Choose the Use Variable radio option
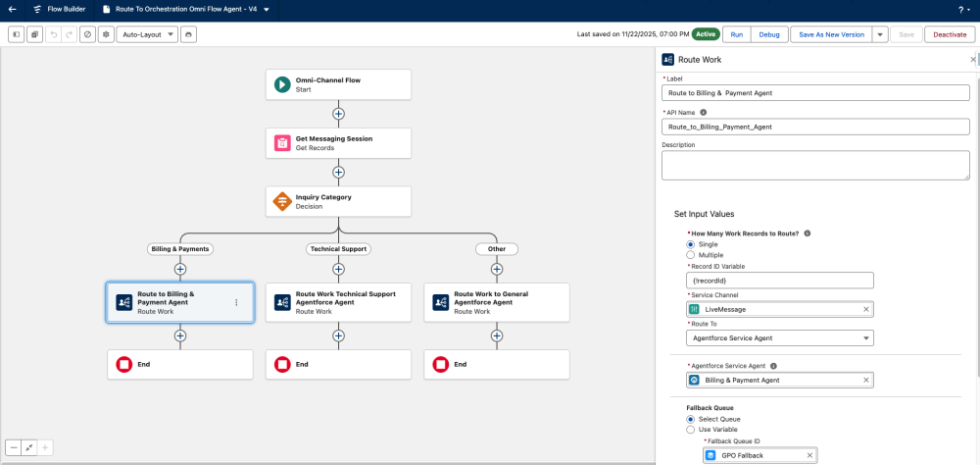 pyautogui.click(x=690, y=430)
